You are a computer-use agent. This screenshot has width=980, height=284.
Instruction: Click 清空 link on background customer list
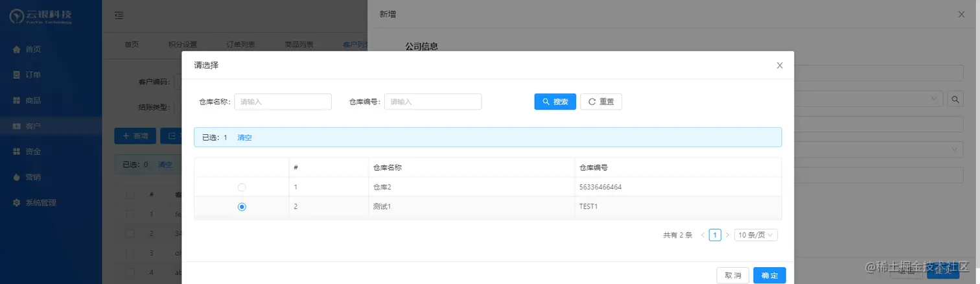165,165
